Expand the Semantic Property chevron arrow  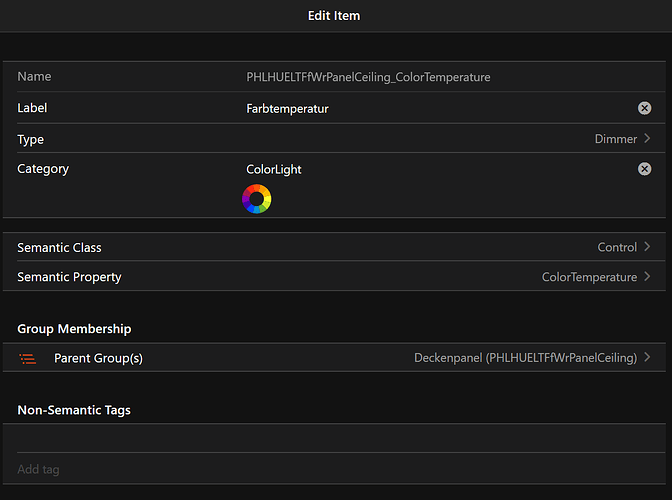tap(648, 277)
